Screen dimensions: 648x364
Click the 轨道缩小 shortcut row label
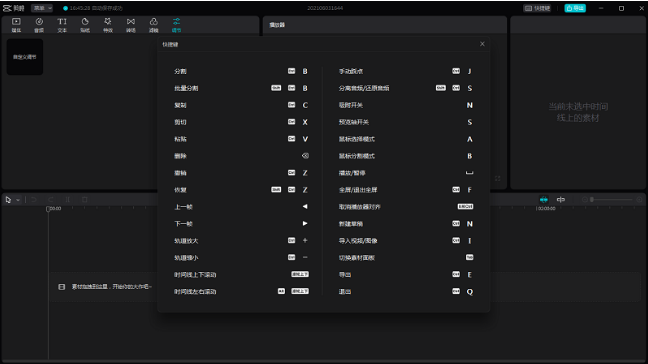[x=186, y=258]
